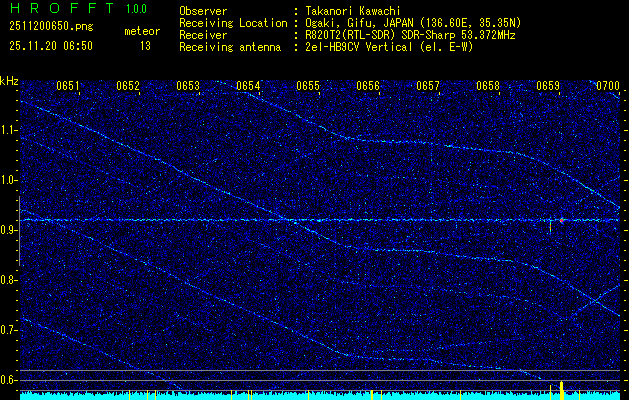Viewport: 629px width, 400px height.
Task: Click the 1.1 kHz axis label
Action: [x=9, y=130]
